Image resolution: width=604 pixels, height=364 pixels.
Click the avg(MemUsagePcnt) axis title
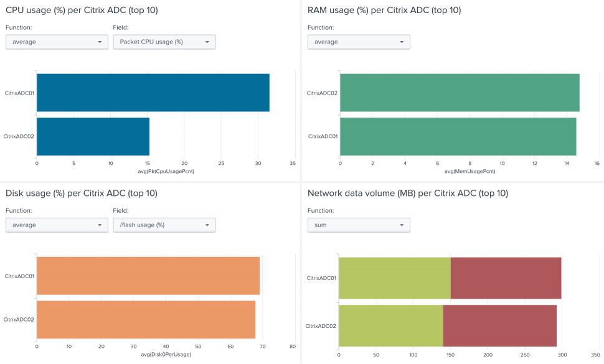(470, 171)
